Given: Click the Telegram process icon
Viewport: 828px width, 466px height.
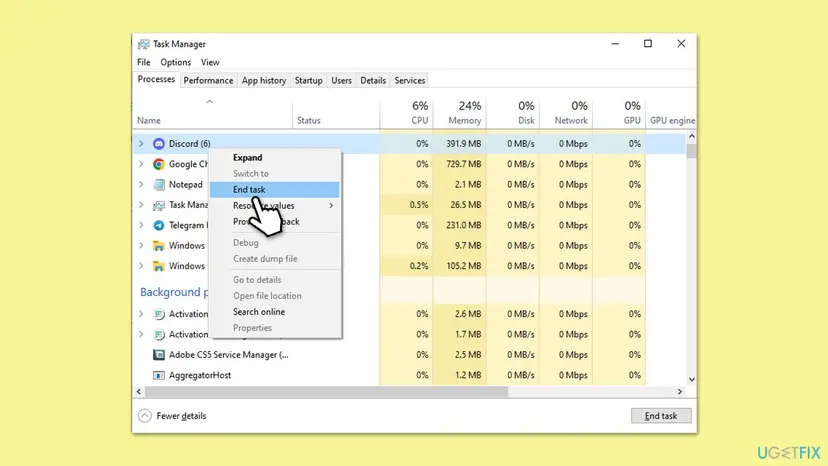Looking at the screenshot, I should click(158, 225).
